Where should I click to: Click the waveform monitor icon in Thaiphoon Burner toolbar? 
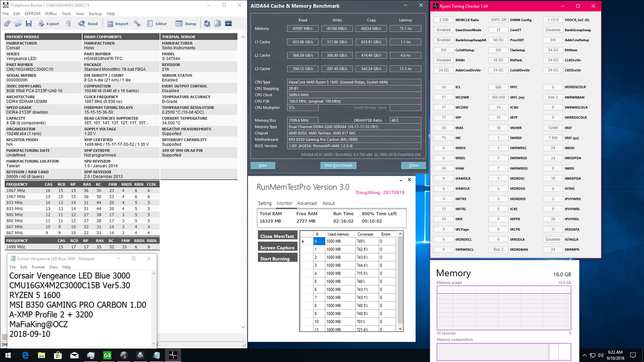pos(228,24)
